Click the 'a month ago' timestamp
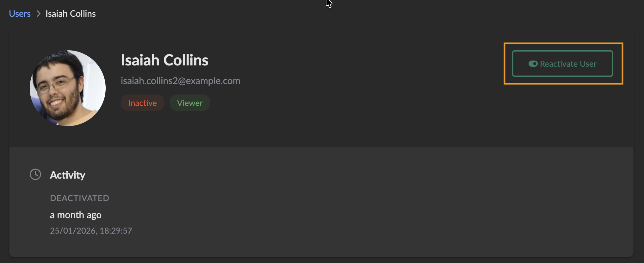The height and width of the screenshot is (263, 644). [x=76, y=215]
